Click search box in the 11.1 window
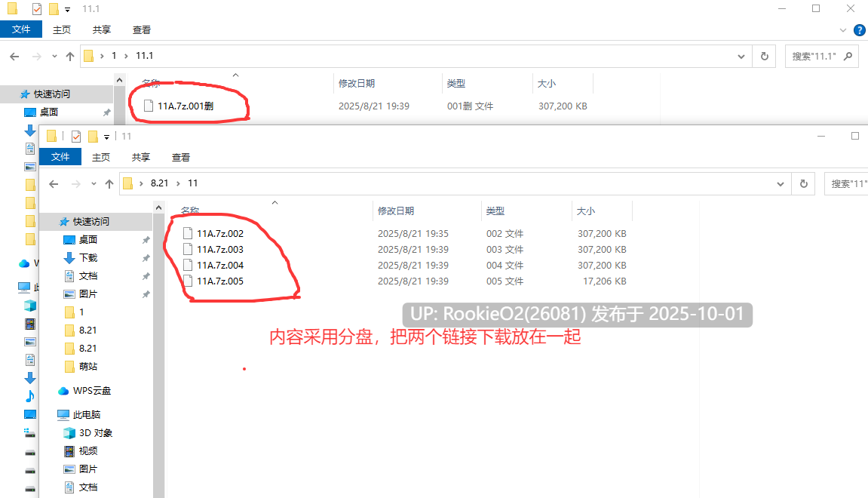868x498 pixels. pos(821,57)
